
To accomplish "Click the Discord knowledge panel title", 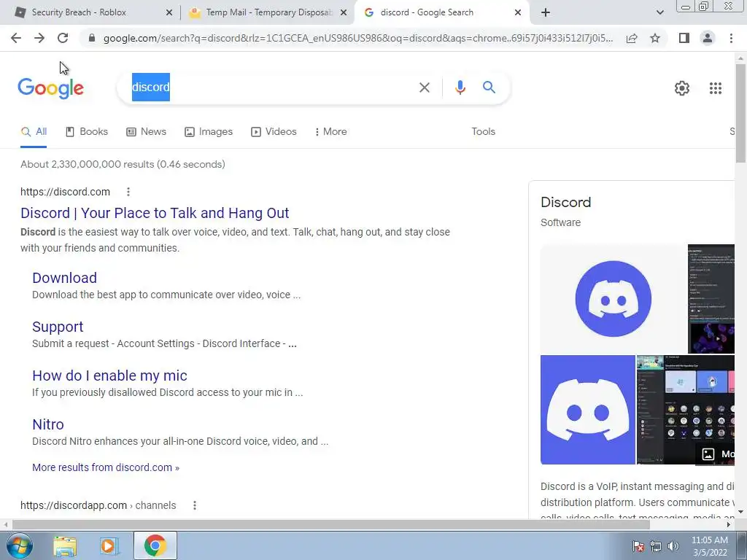I will pos(565,203).
